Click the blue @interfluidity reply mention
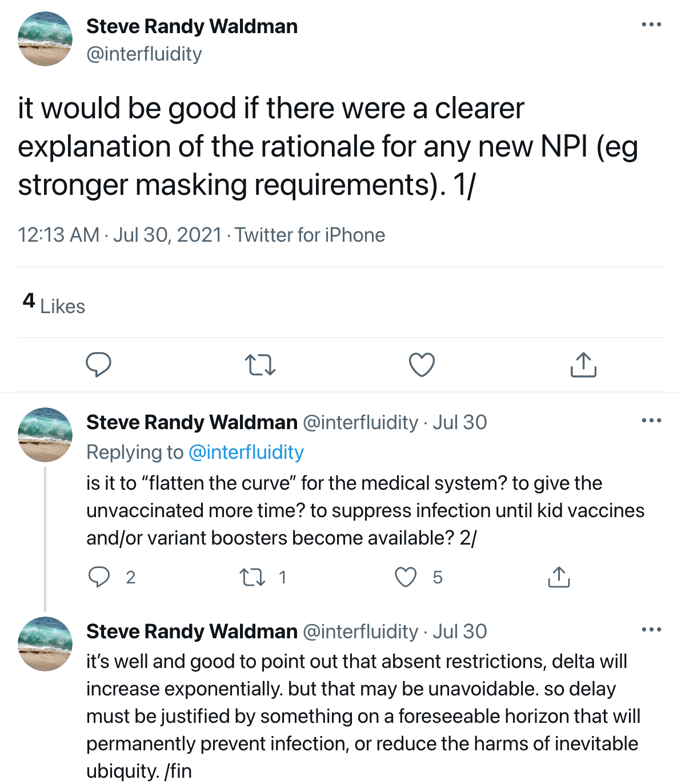 [246, 452]
